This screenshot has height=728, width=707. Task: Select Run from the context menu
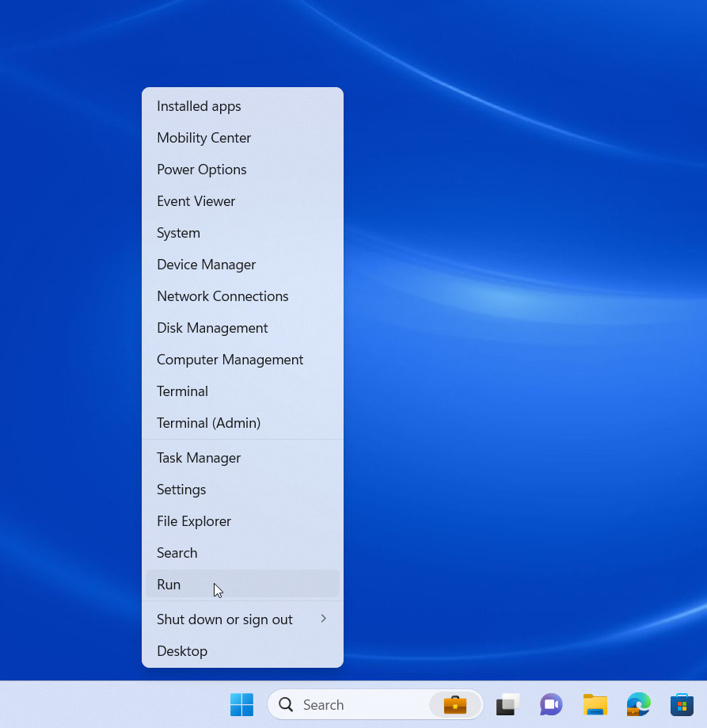[169, 585]
